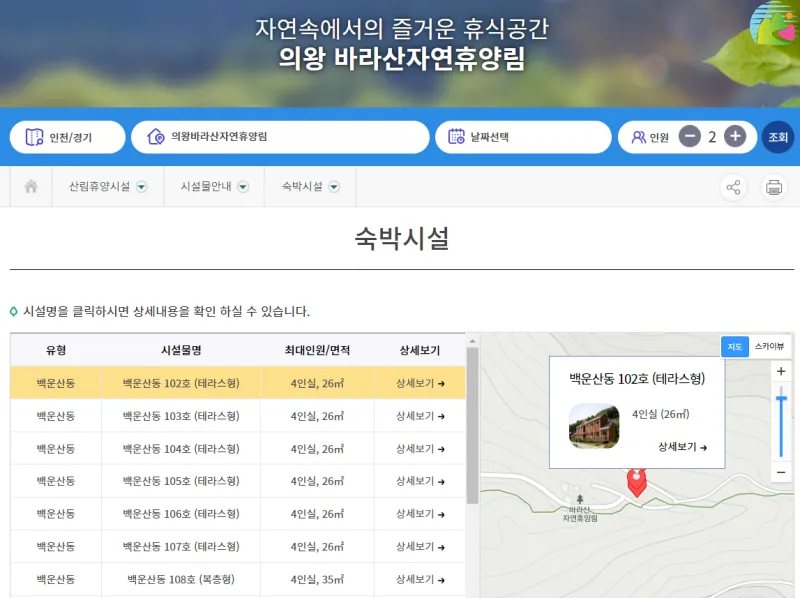This screenshot has height=598, width=800.
Task: Select facility 백운산동 104호 (테라스형)
Action: 181,449
